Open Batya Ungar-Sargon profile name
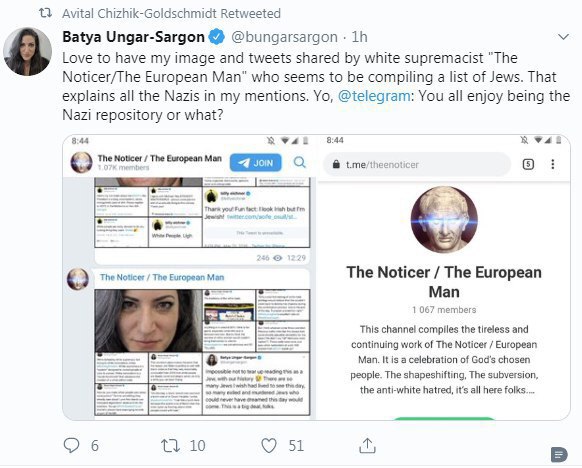582x468 pixels. (x=133, y=37)
